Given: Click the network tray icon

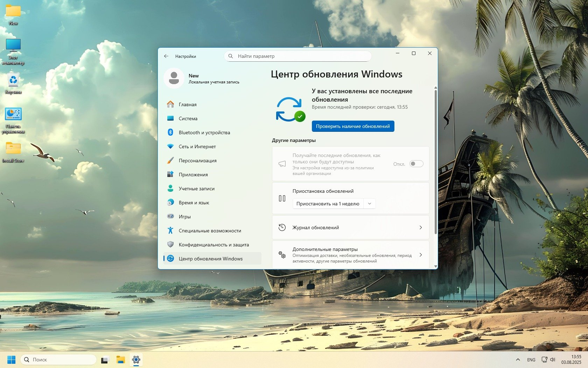Looking at the screenshot, I should pos(544,360).
